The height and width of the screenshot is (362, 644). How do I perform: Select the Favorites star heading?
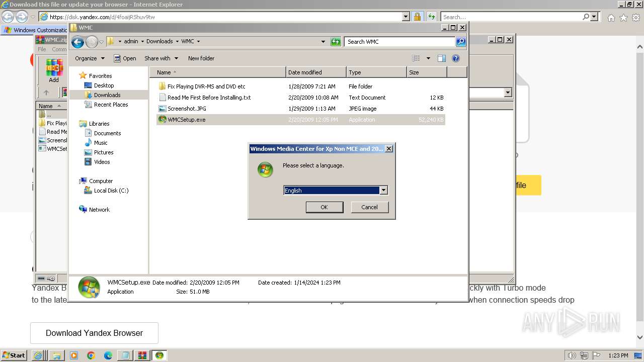coord(100,76)
